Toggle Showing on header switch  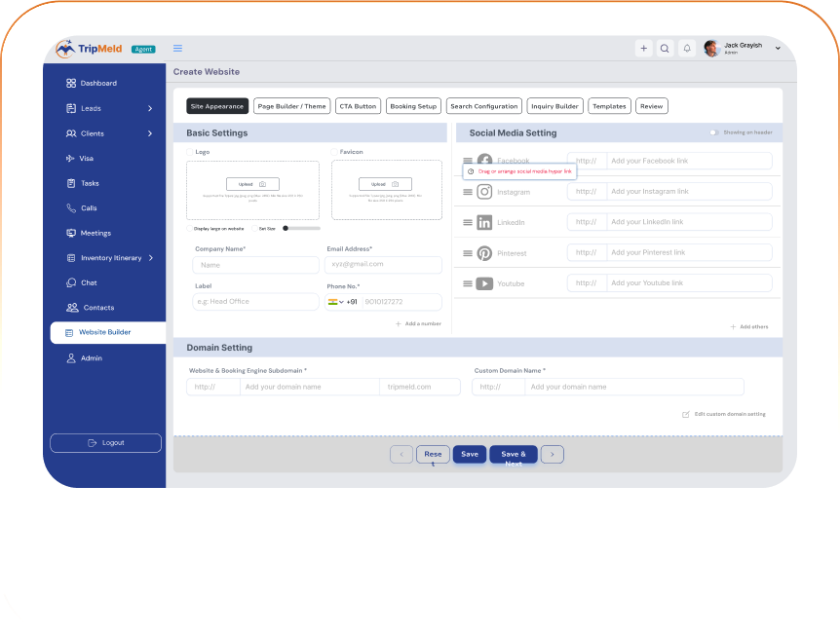[x=714, y=132]
